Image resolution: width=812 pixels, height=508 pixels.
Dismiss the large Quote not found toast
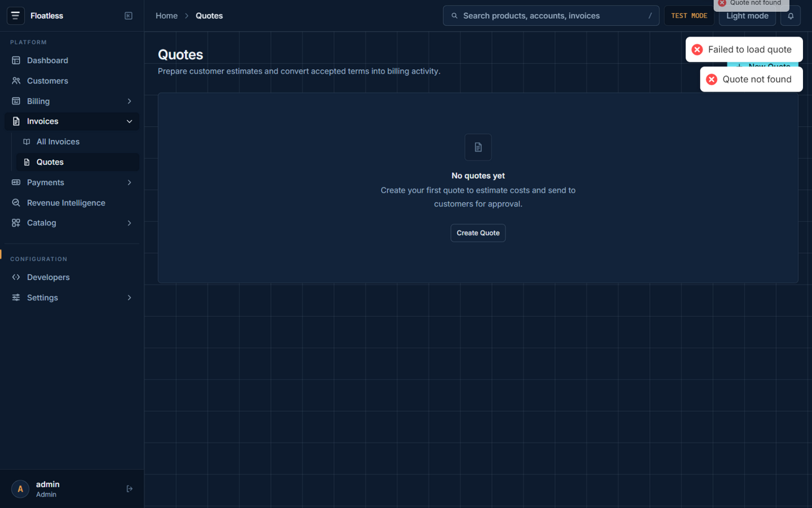[752, 80]
